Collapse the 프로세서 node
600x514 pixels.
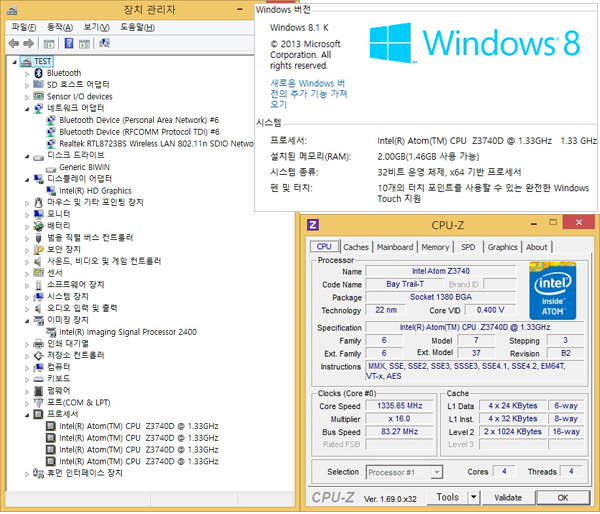click(27, 415)
